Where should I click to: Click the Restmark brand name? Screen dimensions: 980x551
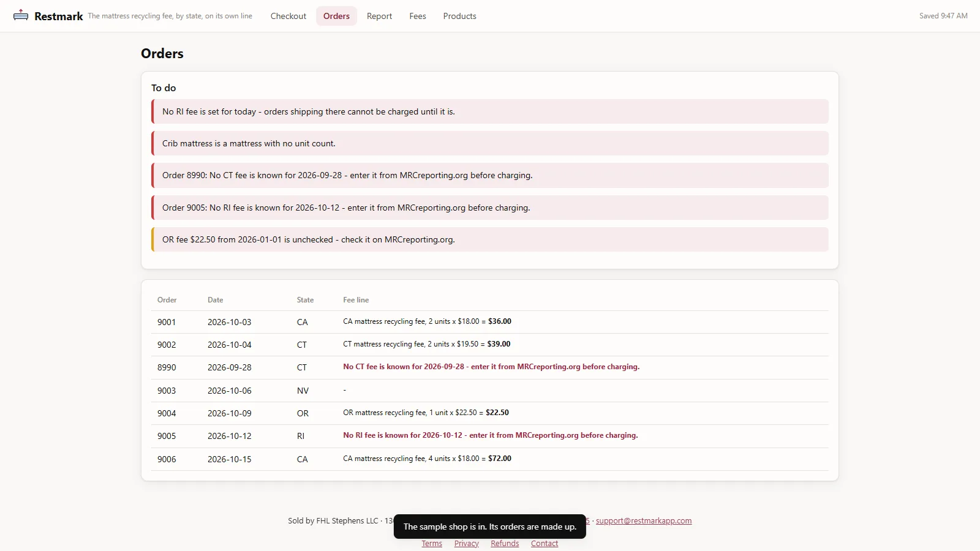click(x=59, y=16)
